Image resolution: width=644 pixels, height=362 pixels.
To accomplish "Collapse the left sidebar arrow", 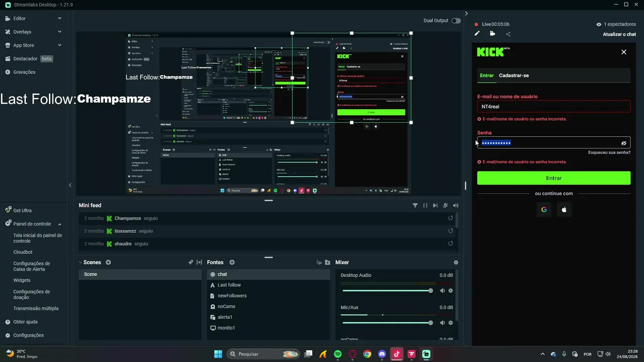I will pos(70,185).
